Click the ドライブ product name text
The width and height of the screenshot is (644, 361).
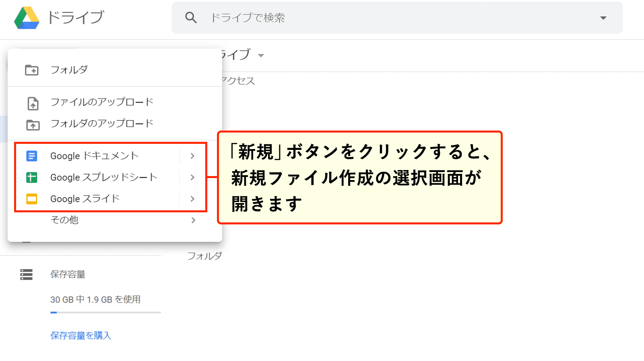tap(76, 17)
